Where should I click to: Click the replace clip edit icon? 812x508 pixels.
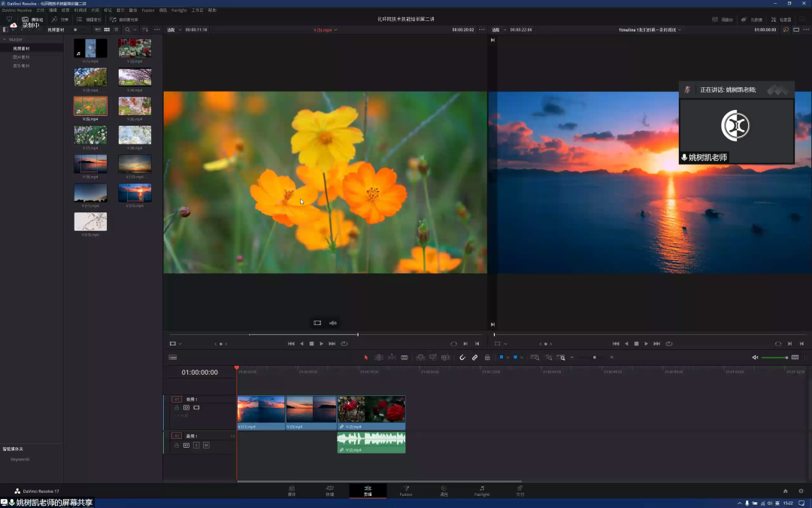pos(445,357)
